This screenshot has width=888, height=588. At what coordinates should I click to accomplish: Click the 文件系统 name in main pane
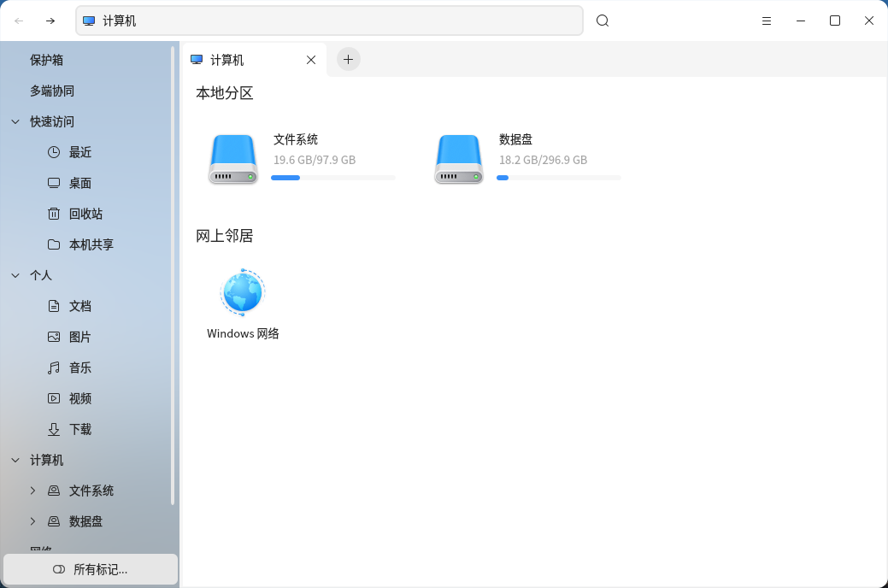(x=296, y=139)
